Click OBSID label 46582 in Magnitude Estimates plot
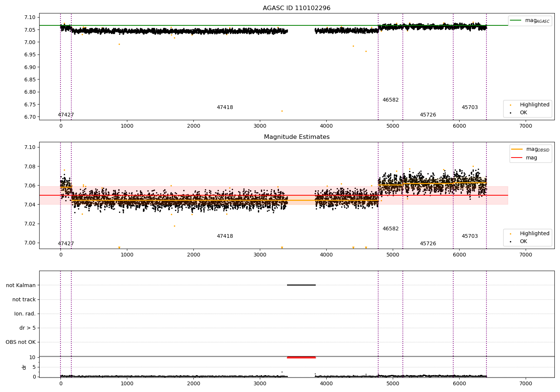Viewport: 560px width, 392px height. (391, 229)
